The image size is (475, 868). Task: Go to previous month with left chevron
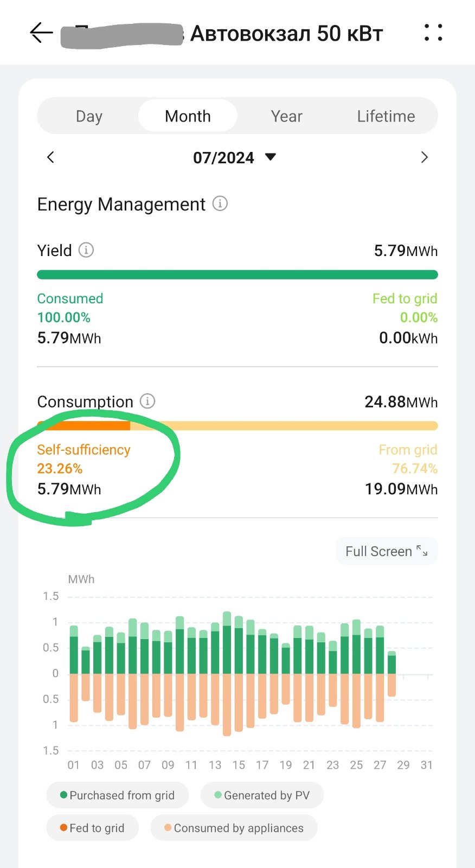click(x=50, y=157)
